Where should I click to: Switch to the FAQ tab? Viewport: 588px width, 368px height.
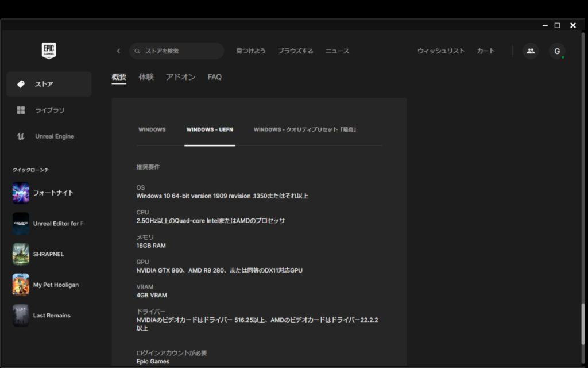(x=215, y=77)
